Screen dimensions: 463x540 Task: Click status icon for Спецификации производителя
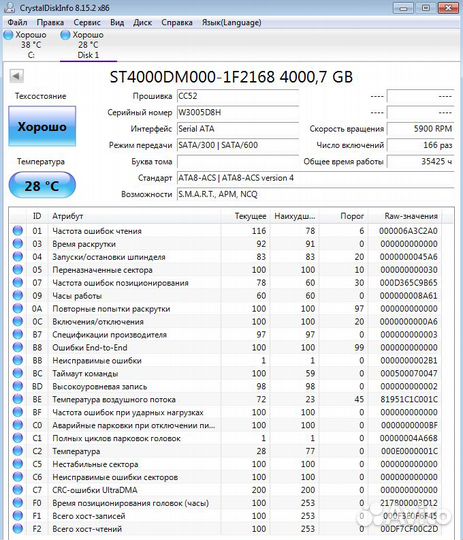[18, 334]
